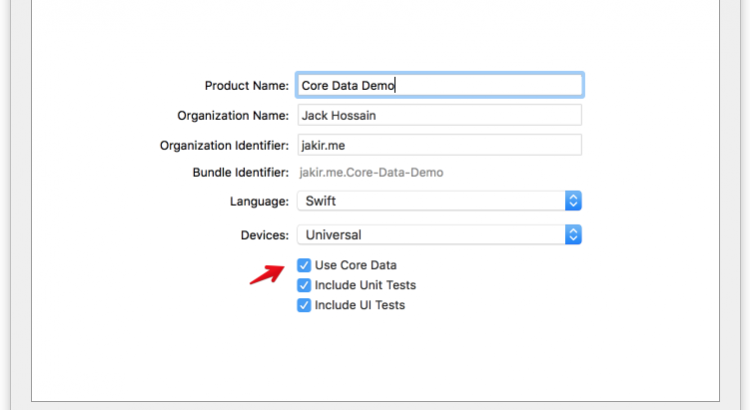Click the "Include Unit Tests" label text
Screen dimensions: 750x410
[365, 285]
